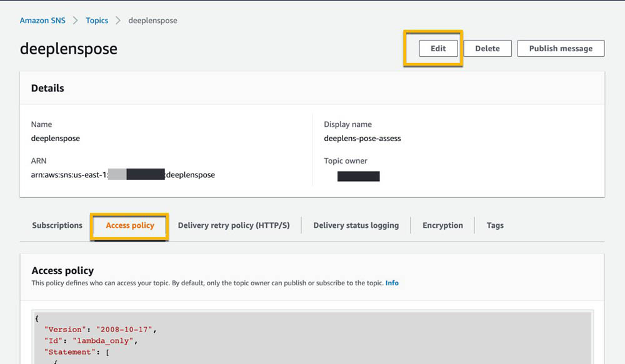The image size is (625, 364).
Task: Click the policy Version line "2008-10-17"
Action: [100, 330]
